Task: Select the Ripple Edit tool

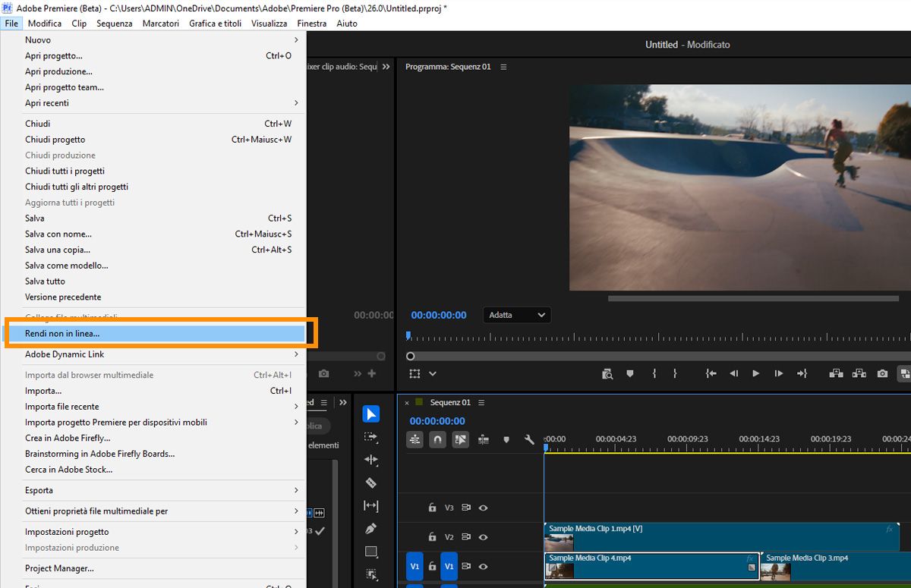Action: pyautogui.click(x=371, y=460)
